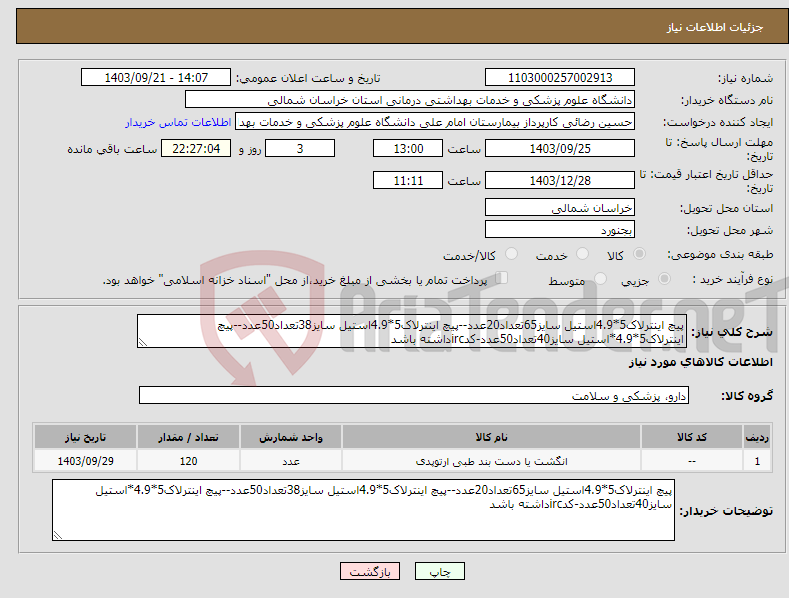
Task: Click the کد کالا column header
Action: (692, 437)
